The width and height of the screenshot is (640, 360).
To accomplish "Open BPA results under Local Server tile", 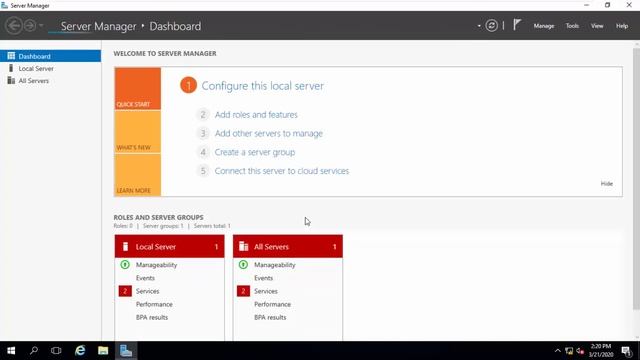I will (152, 317).
